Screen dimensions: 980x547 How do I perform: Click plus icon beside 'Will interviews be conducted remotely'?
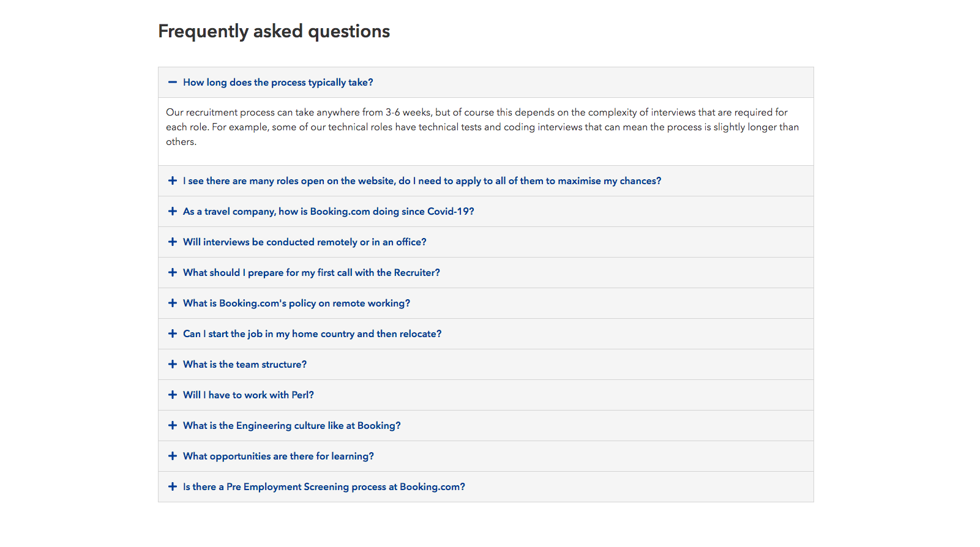173,242
